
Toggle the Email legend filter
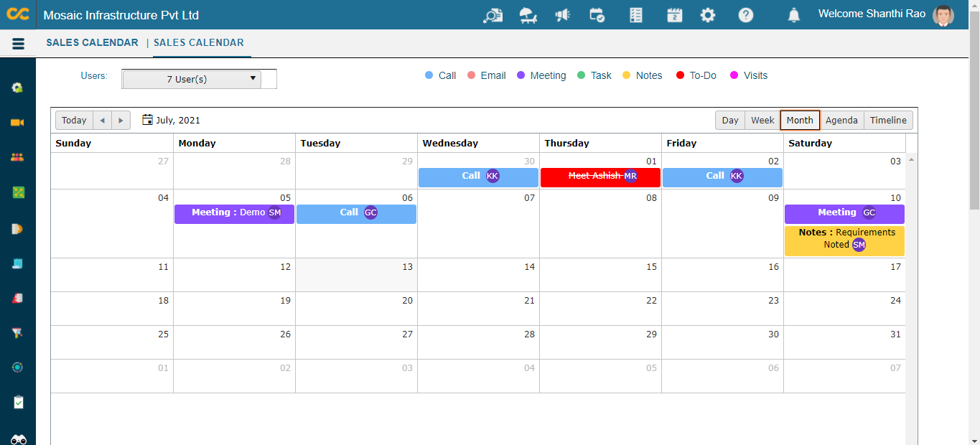click(486, 75)
